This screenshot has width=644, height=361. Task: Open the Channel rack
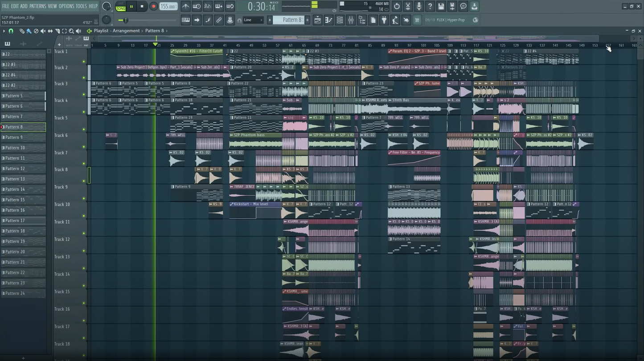click(x=339, y=20)
